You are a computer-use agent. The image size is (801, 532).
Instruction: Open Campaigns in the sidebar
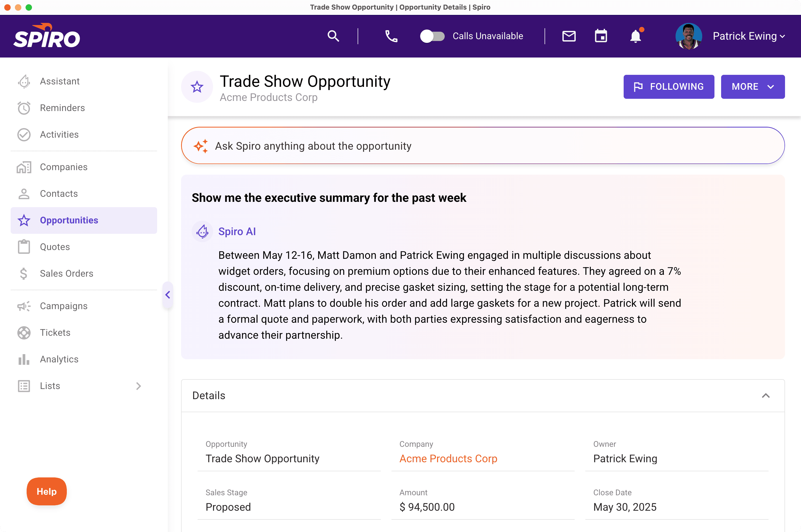point(84,306)
